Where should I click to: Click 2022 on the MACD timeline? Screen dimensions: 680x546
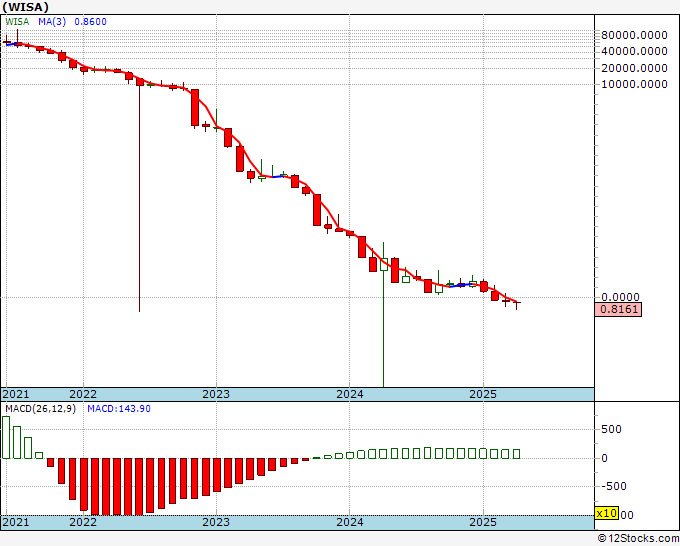pos(83,522)
